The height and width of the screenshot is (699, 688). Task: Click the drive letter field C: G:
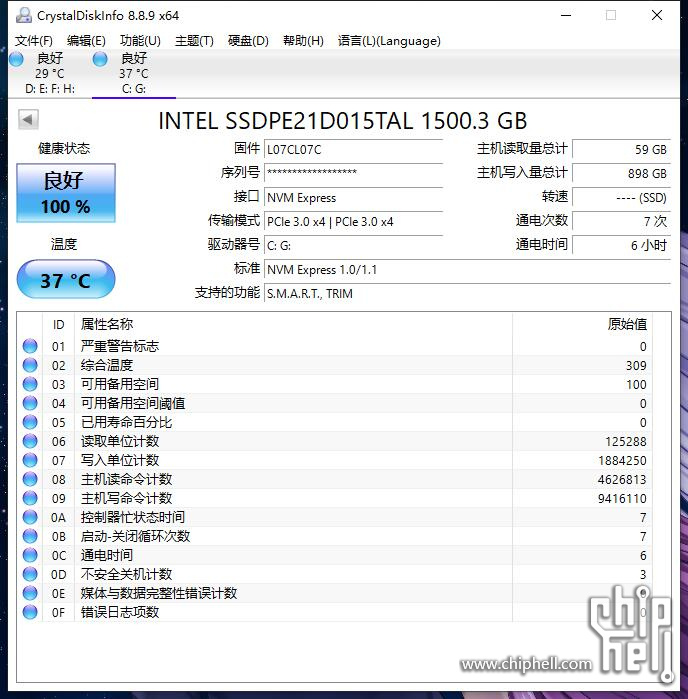(x=353, y=246)
